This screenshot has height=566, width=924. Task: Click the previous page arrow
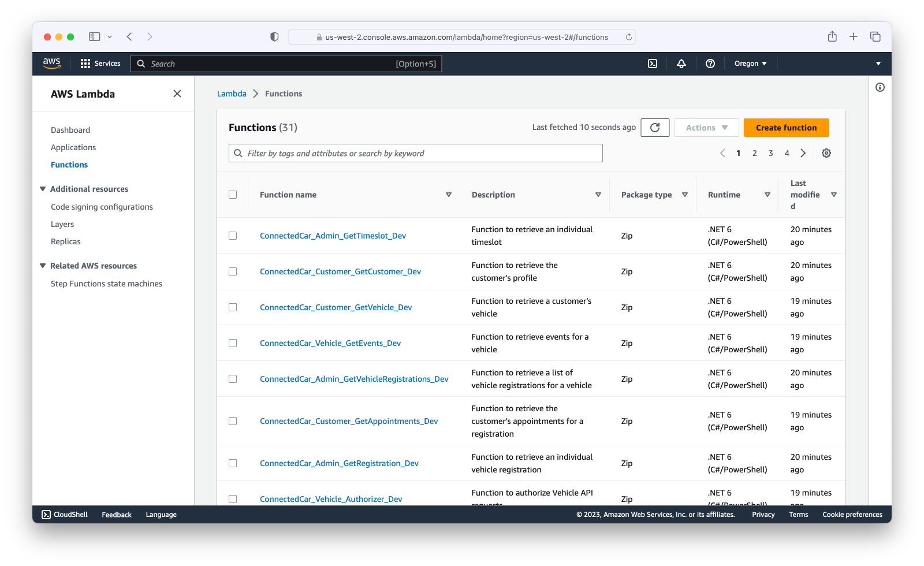pos(722,153)
